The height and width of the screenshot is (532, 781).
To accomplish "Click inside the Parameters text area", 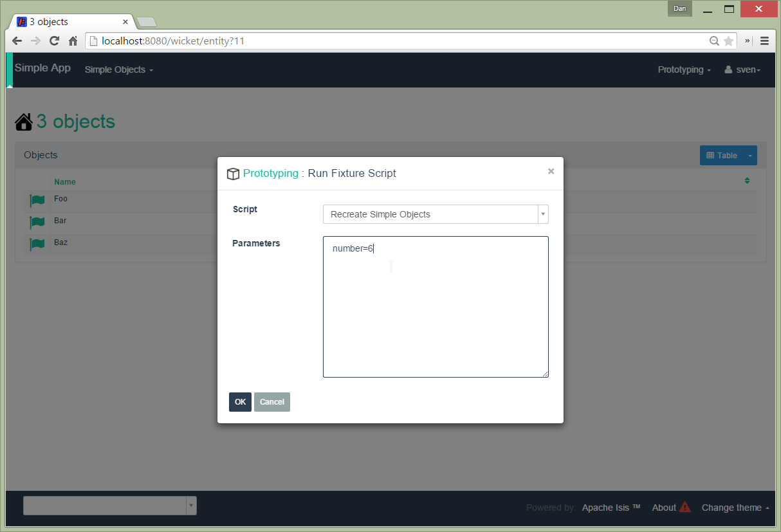I will point(436,309).
